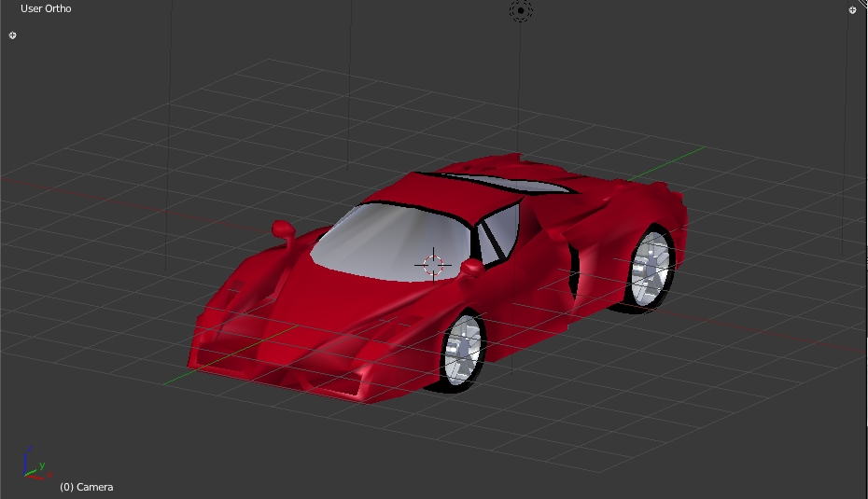868x499 pixels.
Task: Click the "User Ortho" view label
Action: pos(46,8)
